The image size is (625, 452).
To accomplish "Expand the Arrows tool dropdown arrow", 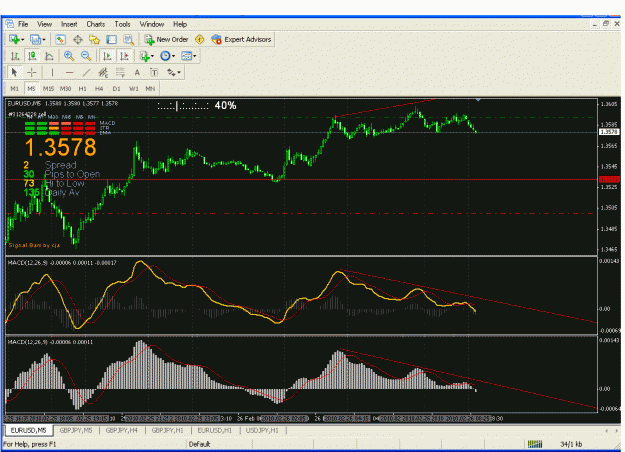I will pyautogui.click(x=179, y=73).
